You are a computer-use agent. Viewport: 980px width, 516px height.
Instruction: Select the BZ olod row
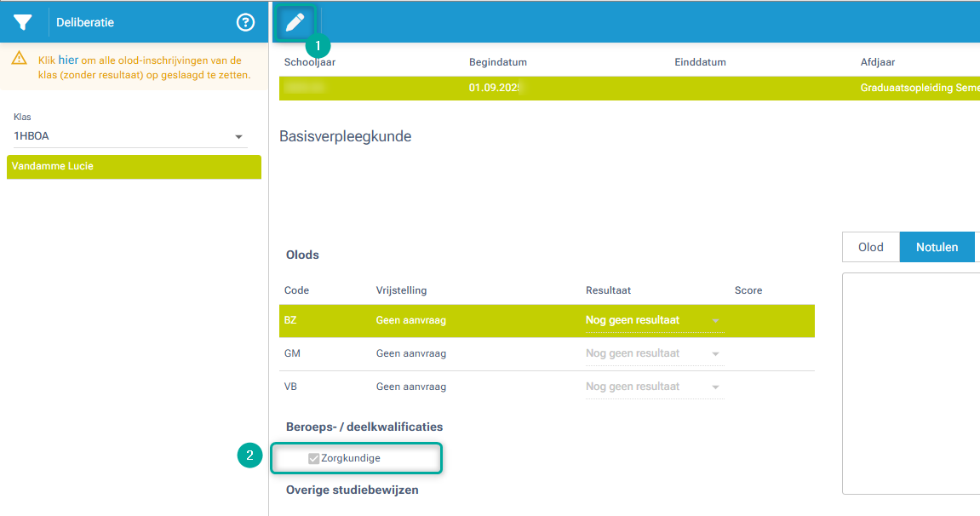(324, 321)
